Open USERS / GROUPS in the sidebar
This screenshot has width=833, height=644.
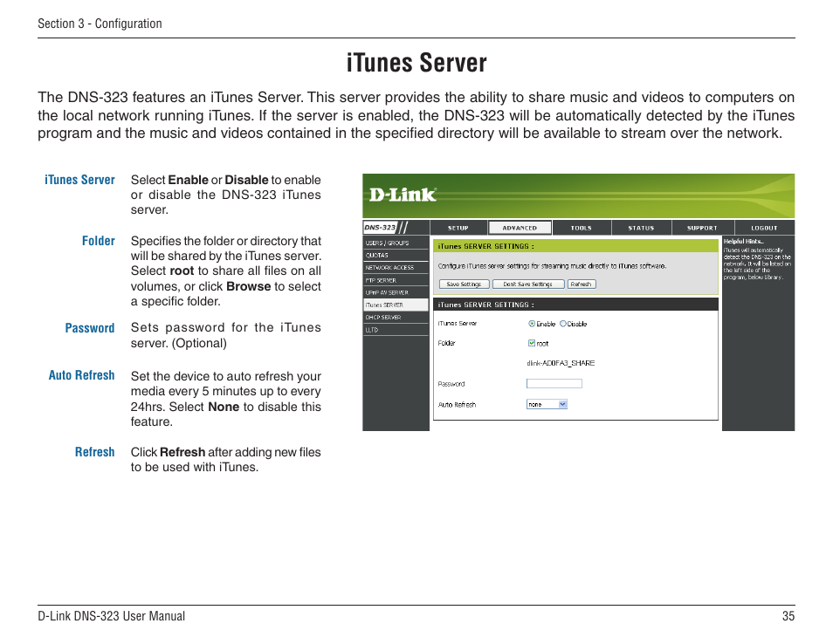pyautogui.click(x=396, y=243)
